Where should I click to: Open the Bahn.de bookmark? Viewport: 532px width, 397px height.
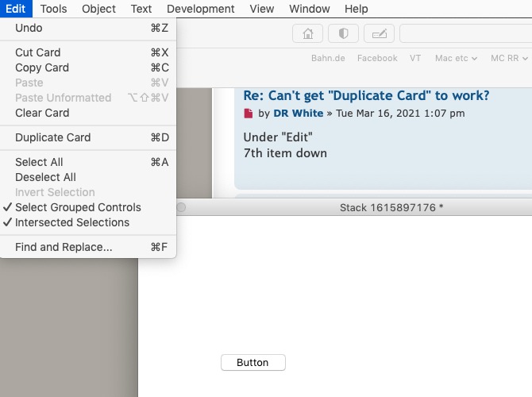[x=329, y=58]
